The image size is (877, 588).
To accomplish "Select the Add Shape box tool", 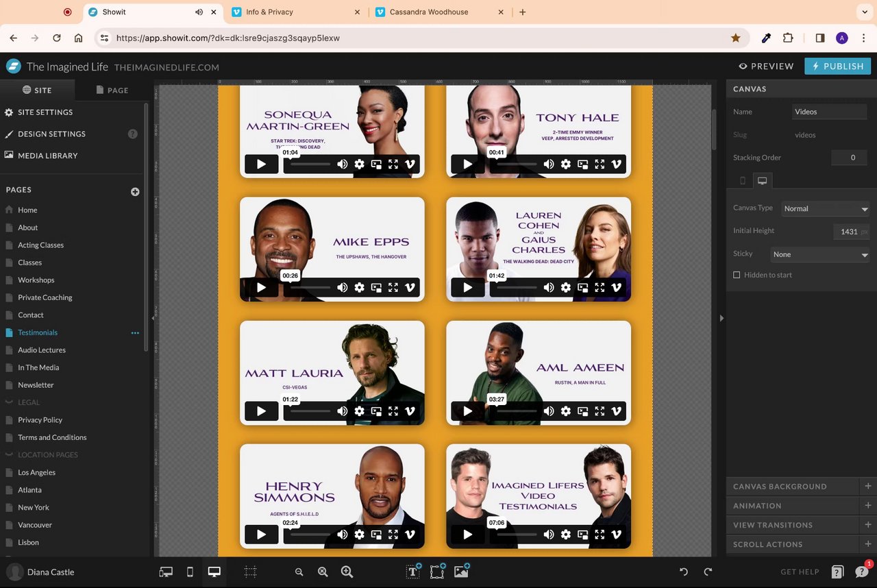I will [x=438, y=572].
